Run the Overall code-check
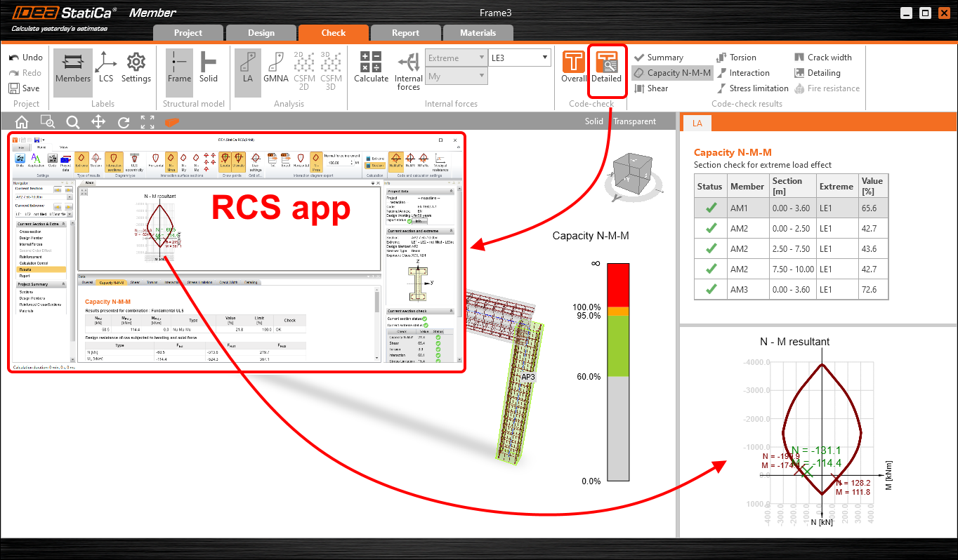Screen dimensions: 958x560 click(574, 68)
